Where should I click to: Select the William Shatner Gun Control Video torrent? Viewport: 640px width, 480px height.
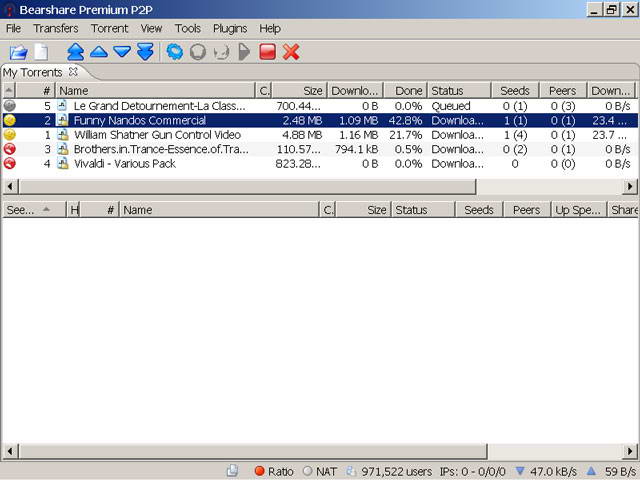[x=320, y=135]
